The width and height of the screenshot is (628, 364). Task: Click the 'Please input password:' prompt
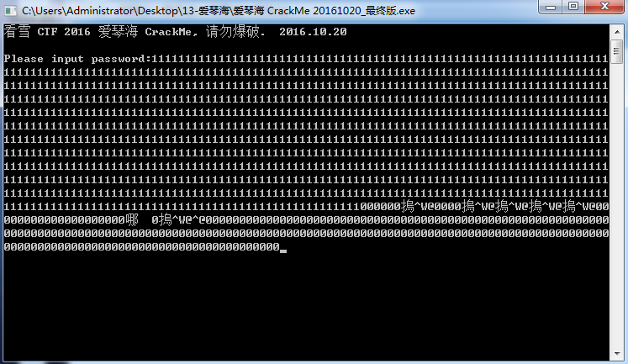click(77, 59)
